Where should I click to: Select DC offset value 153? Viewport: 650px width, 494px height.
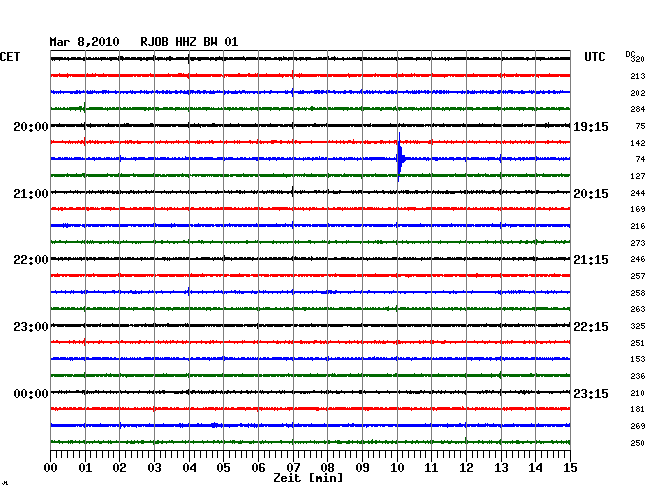638,359
